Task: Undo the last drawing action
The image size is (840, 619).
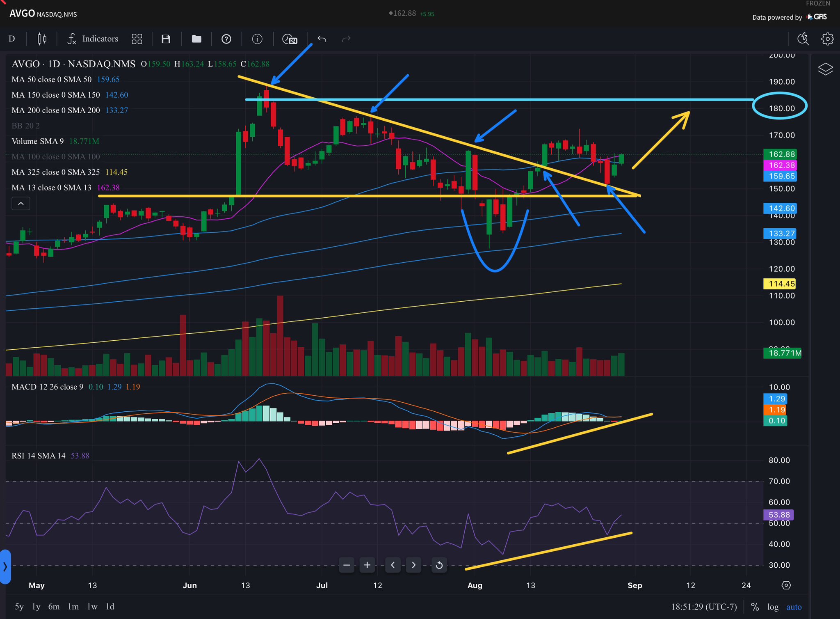Action: click(x=322, y=39)
